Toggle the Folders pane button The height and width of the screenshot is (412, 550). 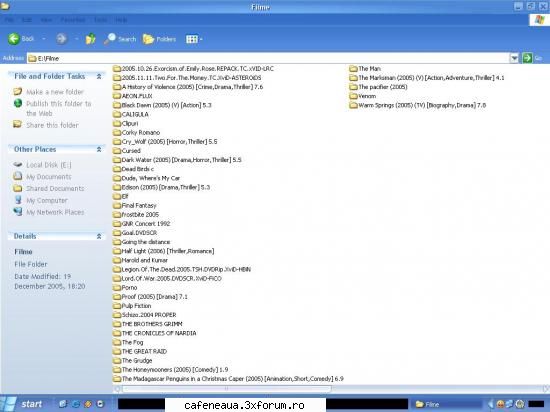click(x=159, y=39)
